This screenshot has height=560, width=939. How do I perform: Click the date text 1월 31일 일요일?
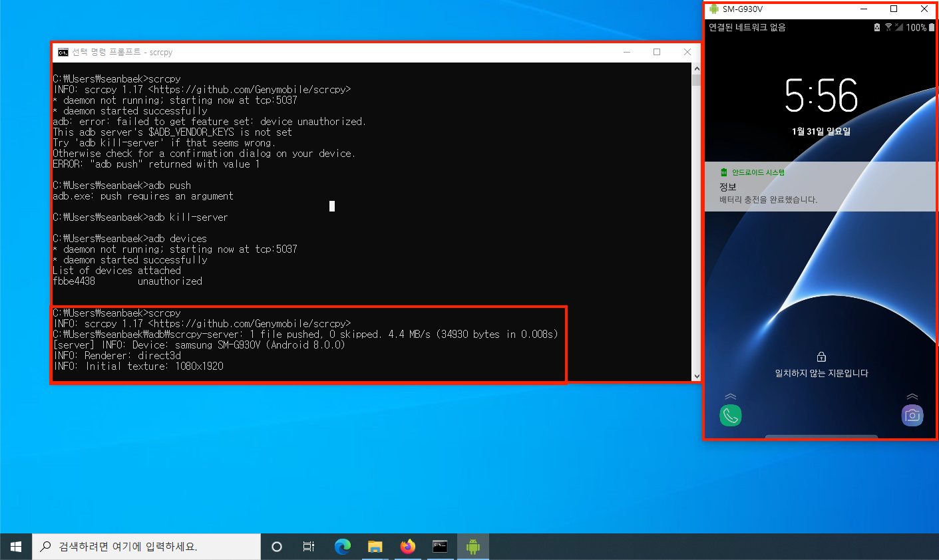coord(821,132)
